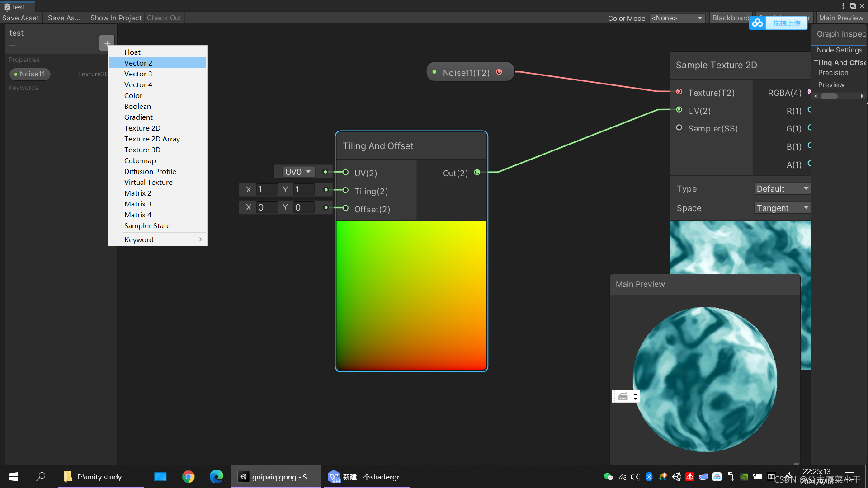Open the Color Mode dropdown

coord(677,18)
